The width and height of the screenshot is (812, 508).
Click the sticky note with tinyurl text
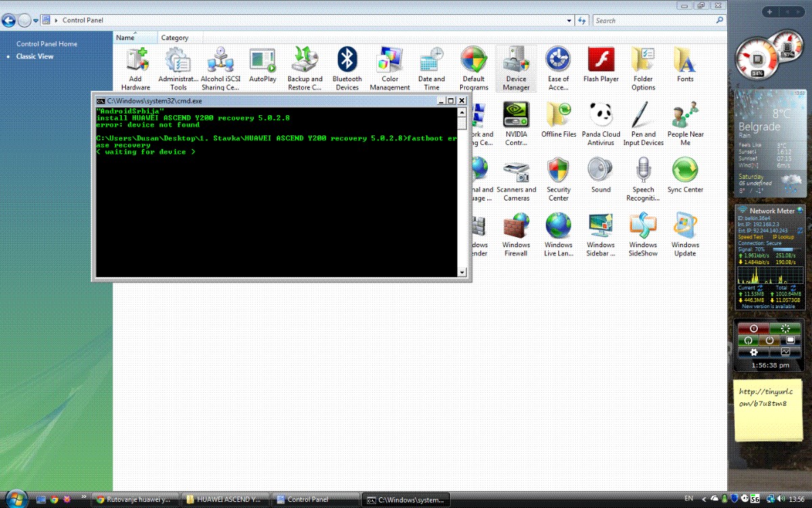(x=769, y=410)
